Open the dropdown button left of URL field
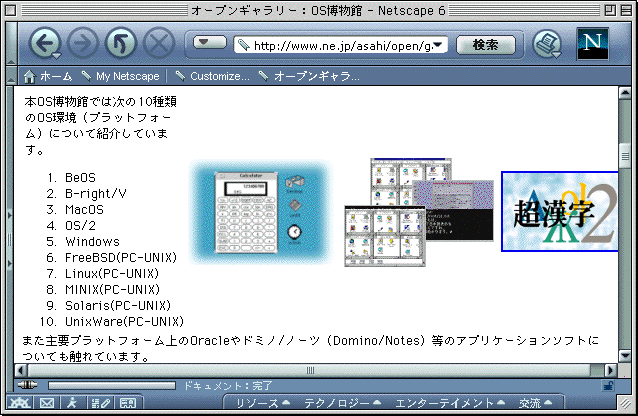638x416 pixels. [209, 42]
